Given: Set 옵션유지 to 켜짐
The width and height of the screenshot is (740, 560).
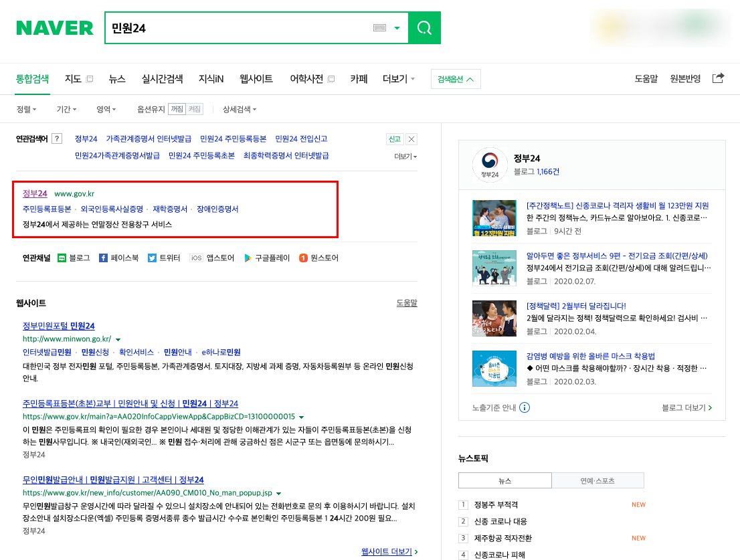Looking at the screenshot, I should 195,109.
